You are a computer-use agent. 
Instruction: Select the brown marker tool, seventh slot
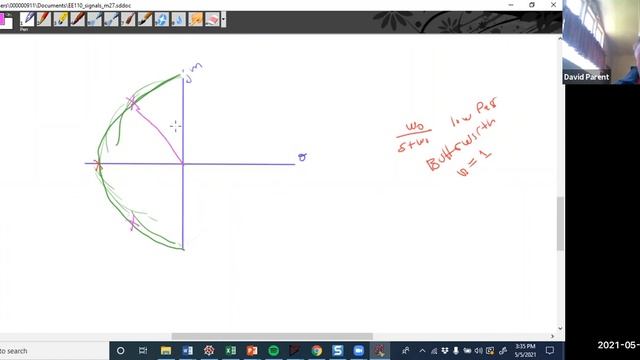pos(128,20)
